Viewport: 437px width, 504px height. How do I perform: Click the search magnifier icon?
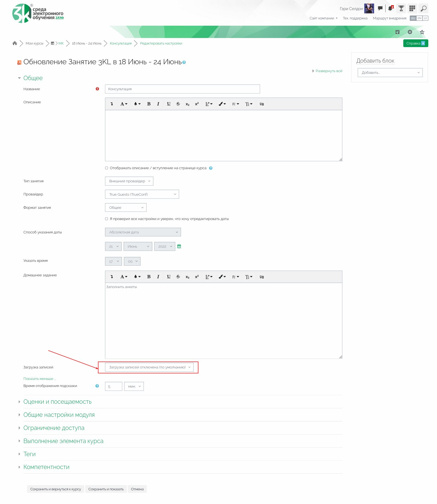tap(423, 8)
